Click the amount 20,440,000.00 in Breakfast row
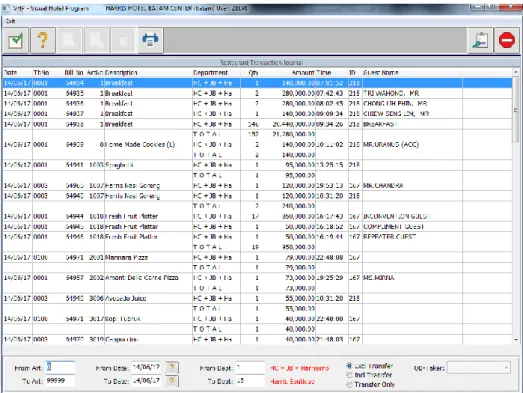523x393 pixels. coord(294,124)
